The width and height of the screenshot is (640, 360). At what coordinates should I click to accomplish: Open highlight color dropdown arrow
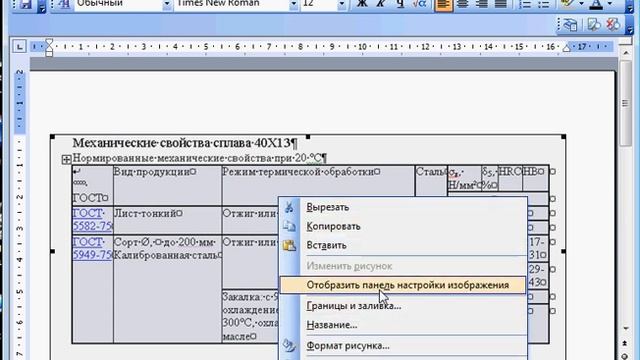581,4
